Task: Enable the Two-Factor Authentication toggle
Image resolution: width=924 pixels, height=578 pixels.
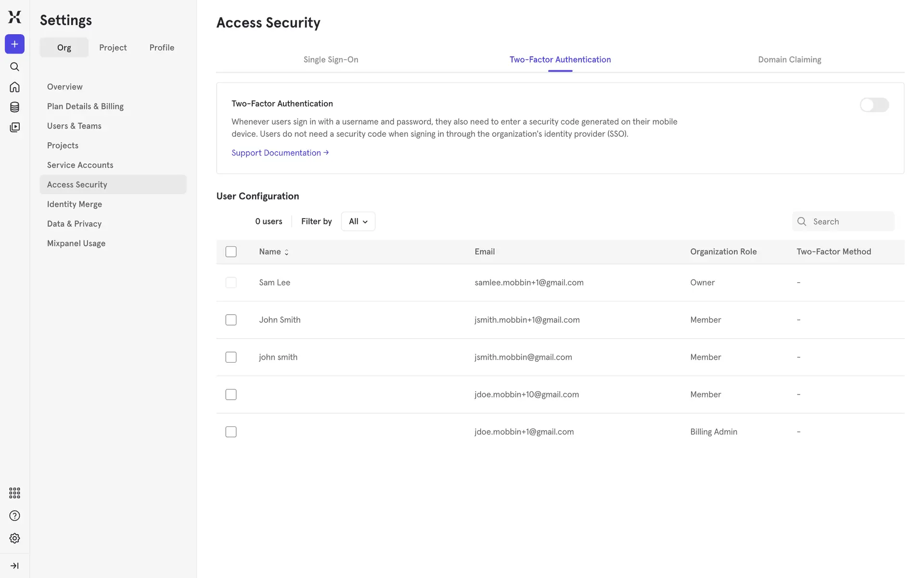Action: pos(874,105)
